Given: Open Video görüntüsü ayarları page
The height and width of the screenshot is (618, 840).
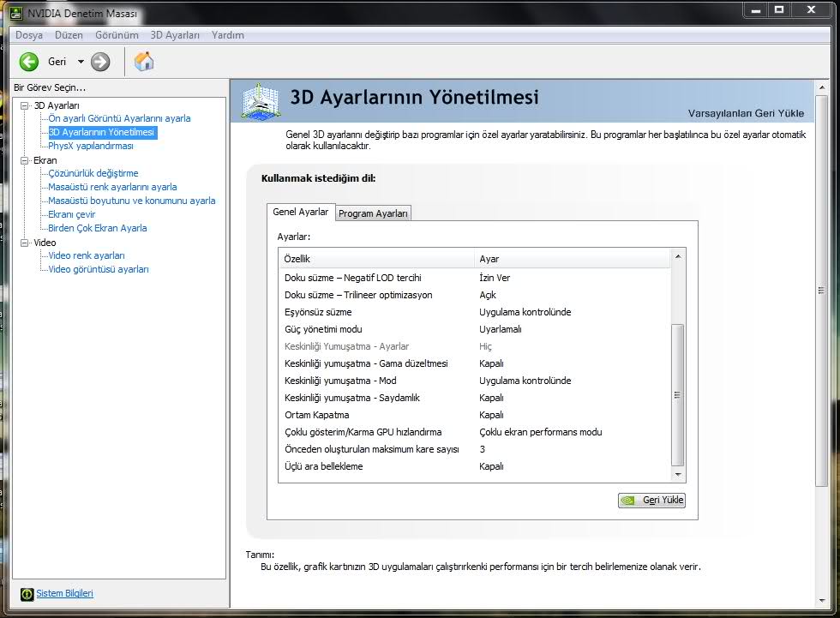Looking at the screenshot, I should (99, 269).
